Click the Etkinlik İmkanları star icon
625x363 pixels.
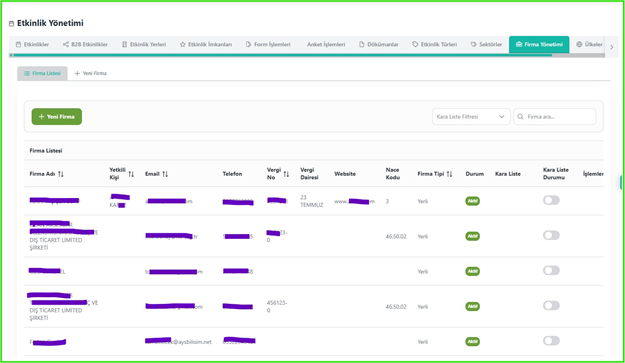coord(183,44)
